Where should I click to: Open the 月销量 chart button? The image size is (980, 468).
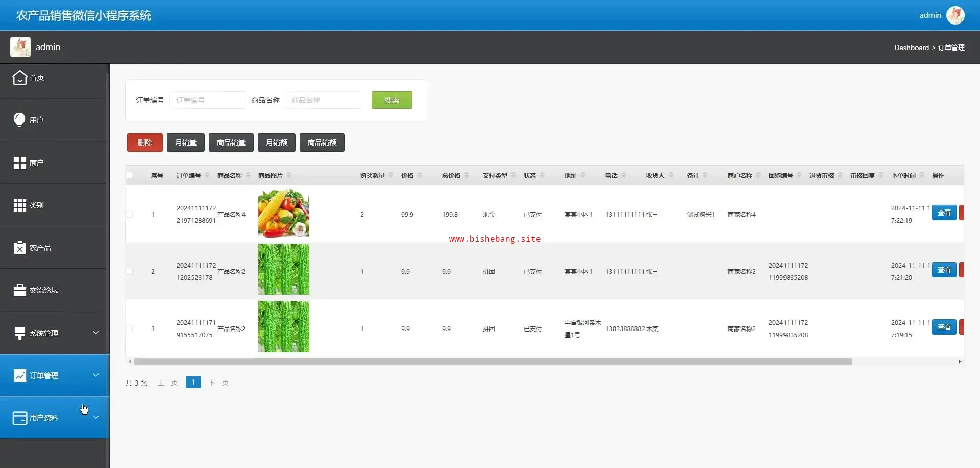pos(186,143)
